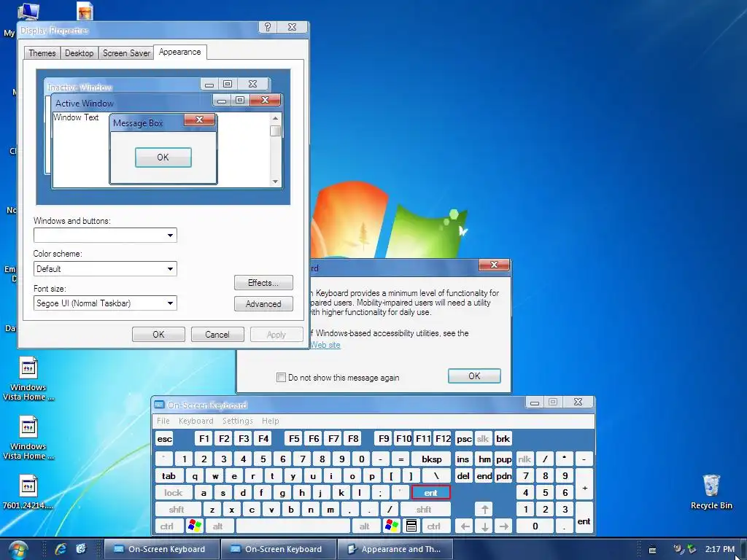Click the del key on keyboard

463,475
